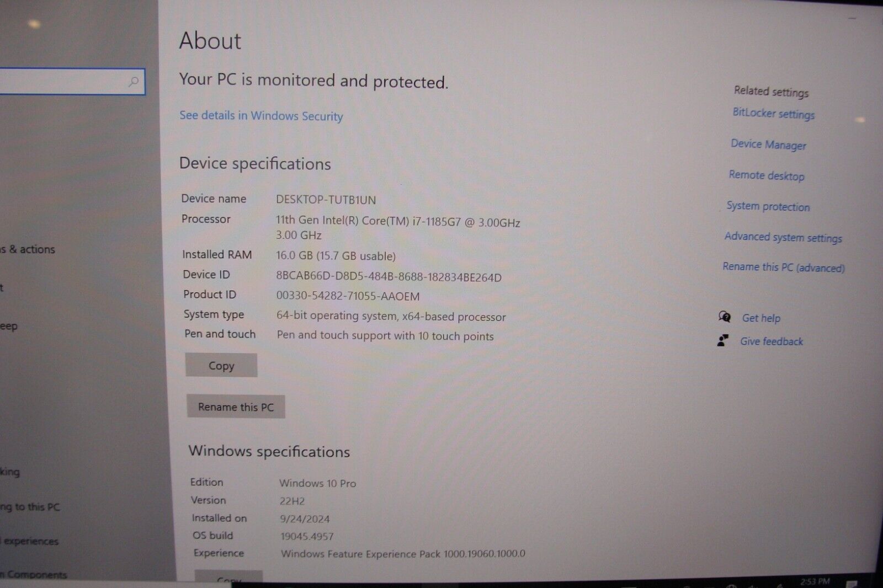Screen dimensions: 883x588
Task: Open Remote desktop link
Action: [x=767, y=175]
